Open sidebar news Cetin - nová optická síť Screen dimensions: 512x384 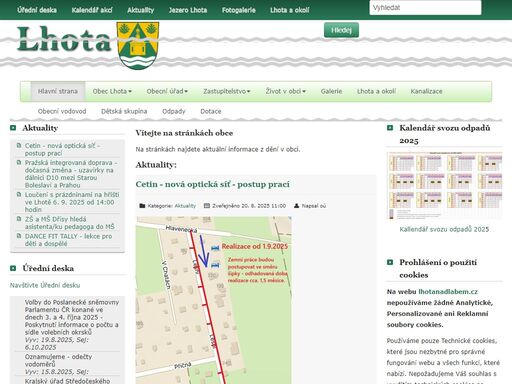click(63, 149)
